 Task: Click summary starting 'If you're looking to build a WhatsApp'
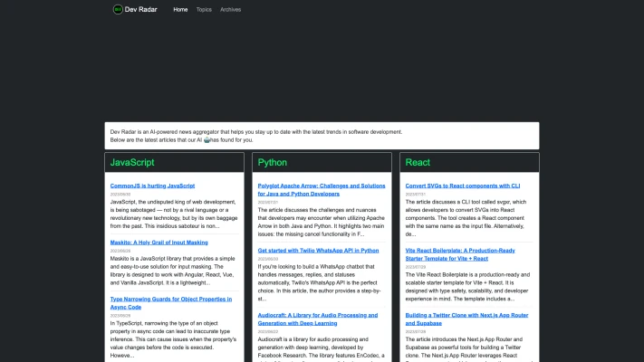(319, 282)
